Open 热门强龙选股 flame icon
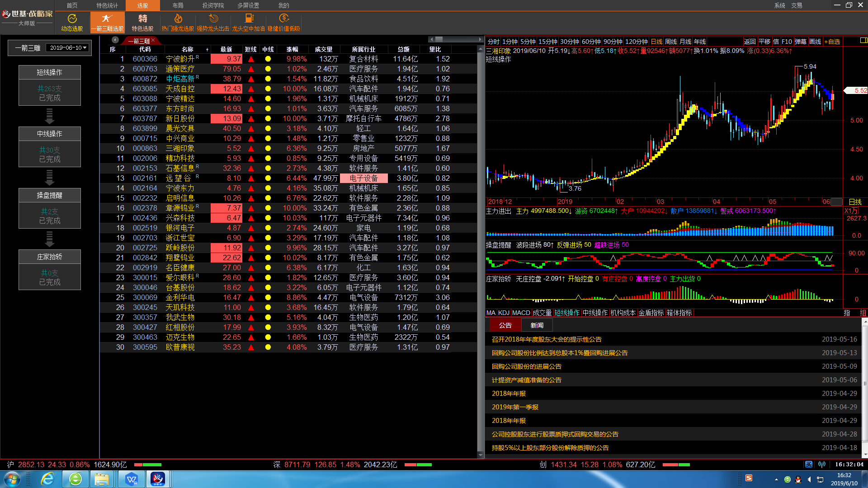Image resolution: width=868 pixels, height=488 pixels. point(178,22)
